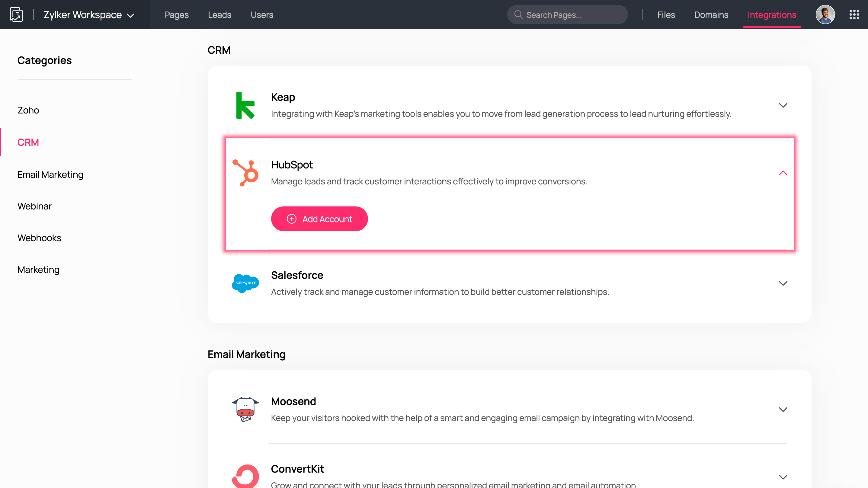Click the Keap integration title
Screen dimensions: 868x488
(283, 97)
